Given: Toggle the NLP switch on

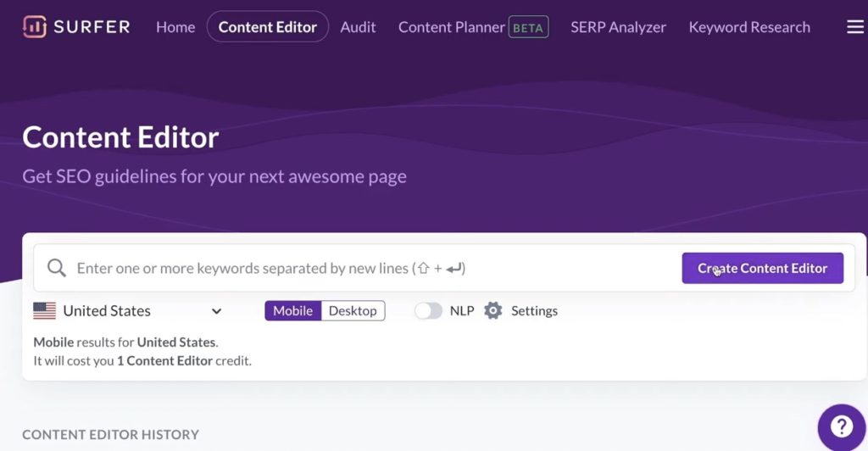Looking at the screenshot, I should pyautogui.click(x=428, y=310).
